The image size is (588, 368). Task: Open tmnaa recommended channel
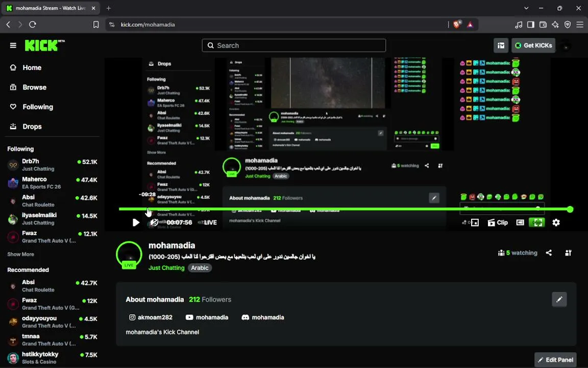click(x=52, y=340)
